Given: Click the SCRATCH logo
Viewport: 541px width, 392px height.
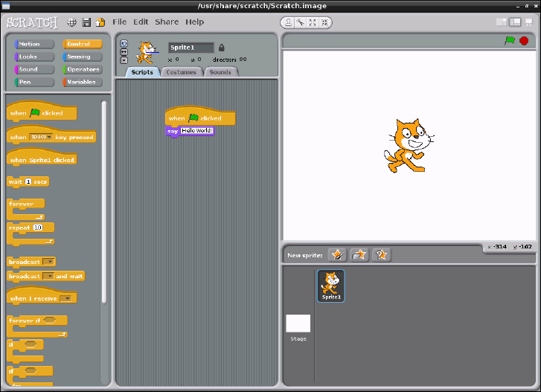Looking at the screenshot, I should [x=32, y=23].
